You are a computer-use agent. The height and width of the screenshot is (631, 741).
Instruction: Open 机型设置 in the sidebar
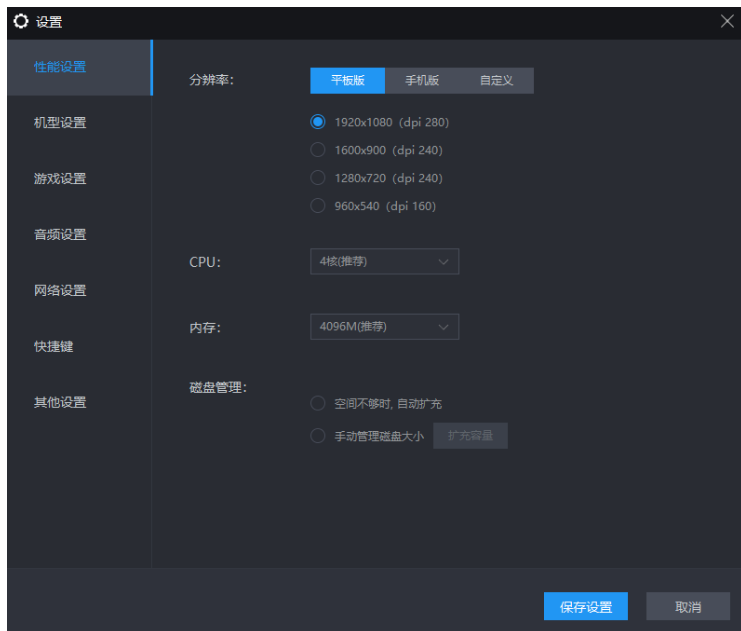pyautogui.click(x=60, y=123)
